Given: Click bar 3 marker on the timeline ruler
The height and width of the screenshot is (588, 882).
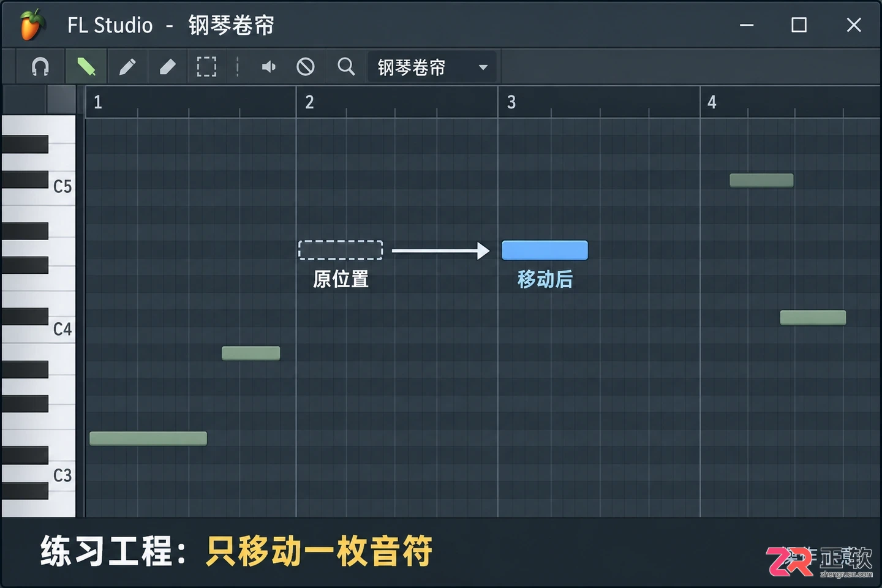Looking at the screenshot, I should point(511,102).
